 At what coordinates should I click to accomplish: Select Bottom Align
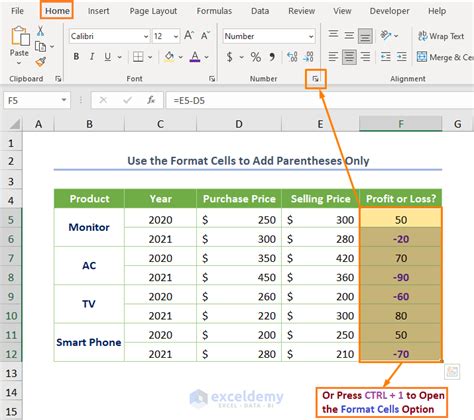[365, 36]
